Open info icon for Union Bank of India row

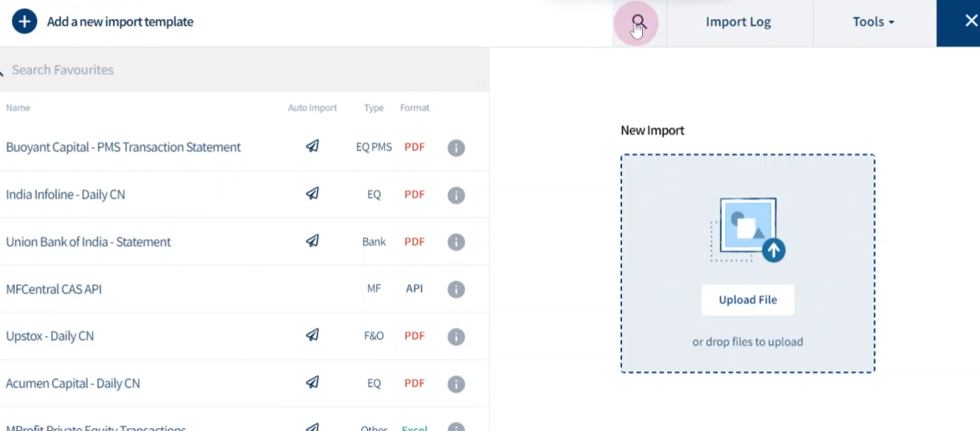(x=456, y=243)
